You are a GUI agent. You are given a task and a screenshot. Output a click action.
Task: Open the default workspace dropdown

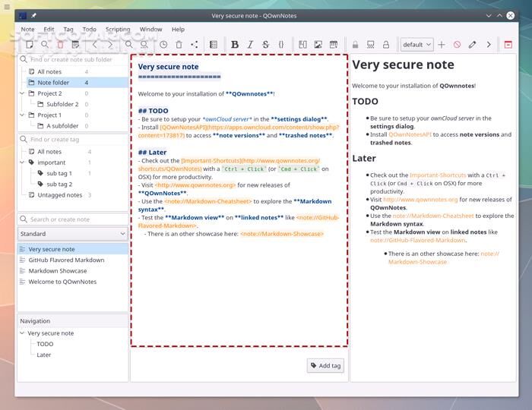(x=416, y=44)
